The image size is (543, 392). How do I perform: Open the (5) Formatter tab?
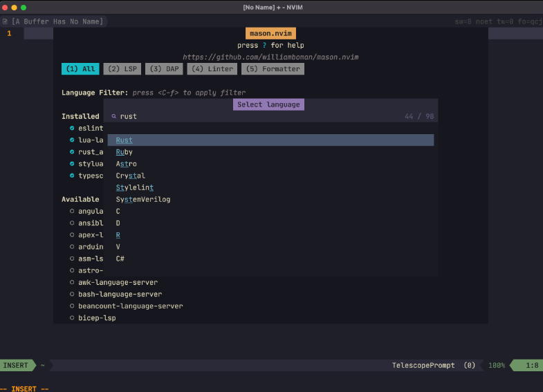(x=273, y=69)
